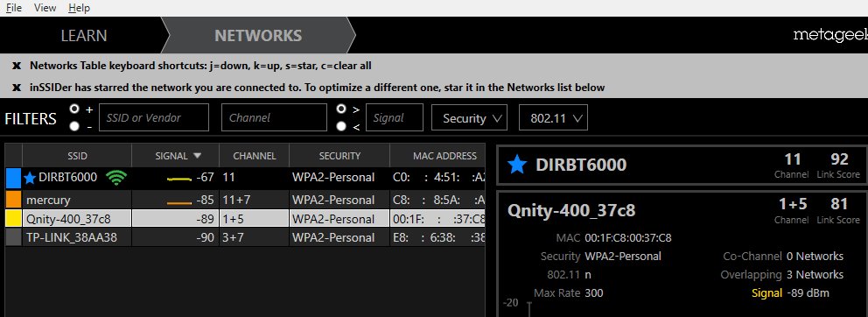This screenshot has height=317, width=868.
Task: Open the 802.11 filter dropdown
Action: point(553,117)
